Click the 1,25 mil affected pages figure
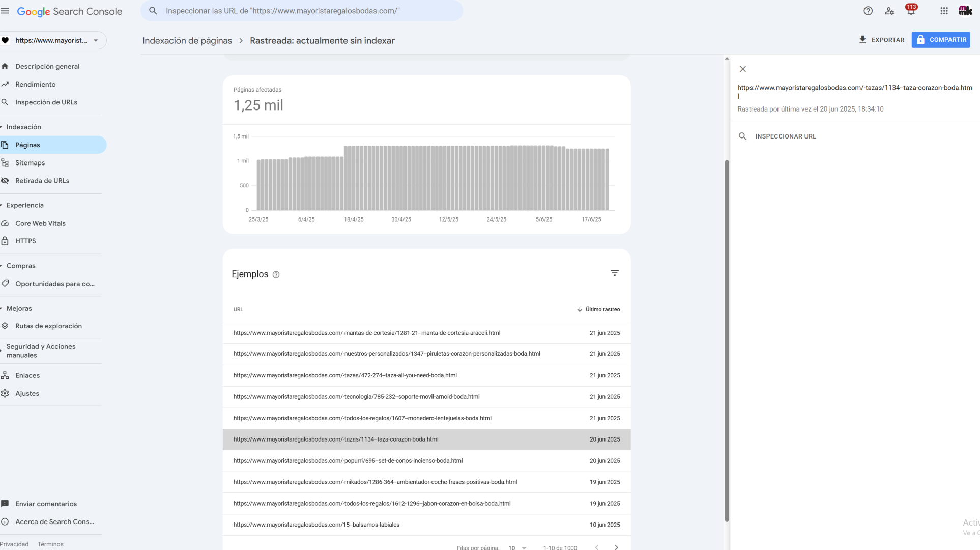 pos(258,105)
